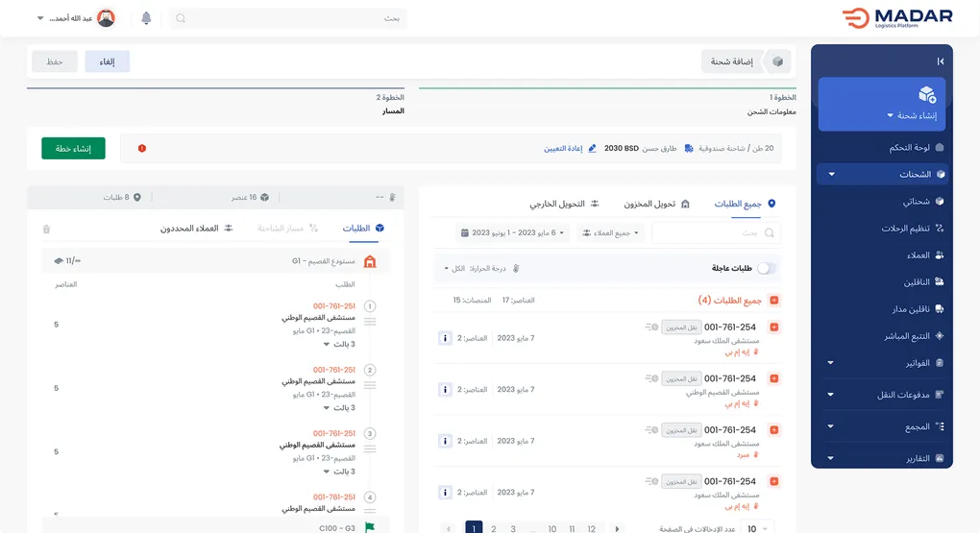
Task: Click the red warning icon beside إنشاء خطة
Action: [142, 149]
